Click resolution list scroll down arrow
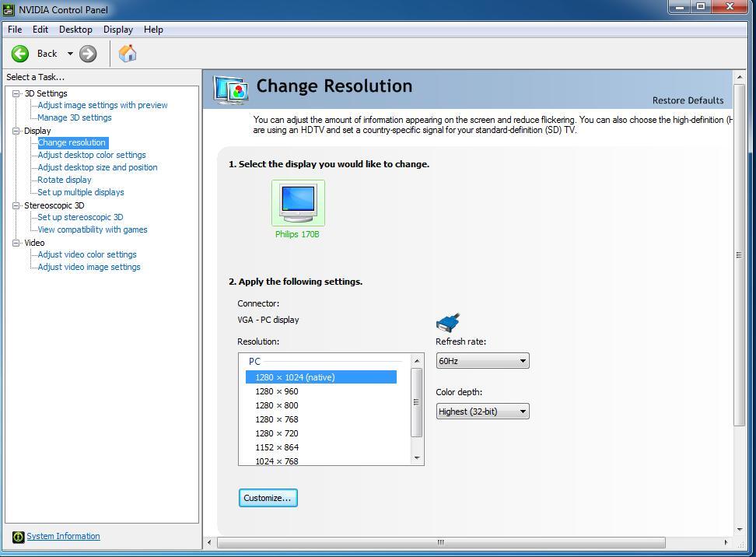 pyautogui.click(x=417, y=457)
